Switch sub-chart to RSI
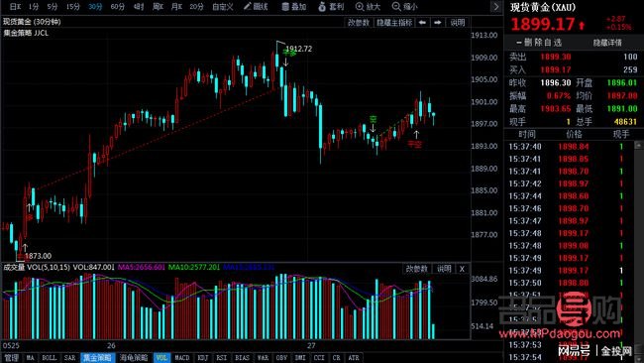This screenshot has width=644, height=363. [222, 358]
